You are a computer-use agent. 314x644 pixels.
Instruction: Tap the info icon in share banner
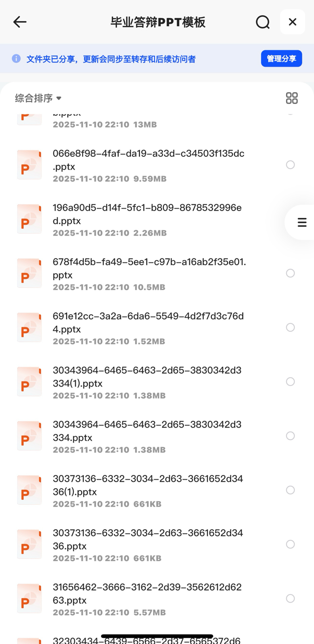point(16,59)
